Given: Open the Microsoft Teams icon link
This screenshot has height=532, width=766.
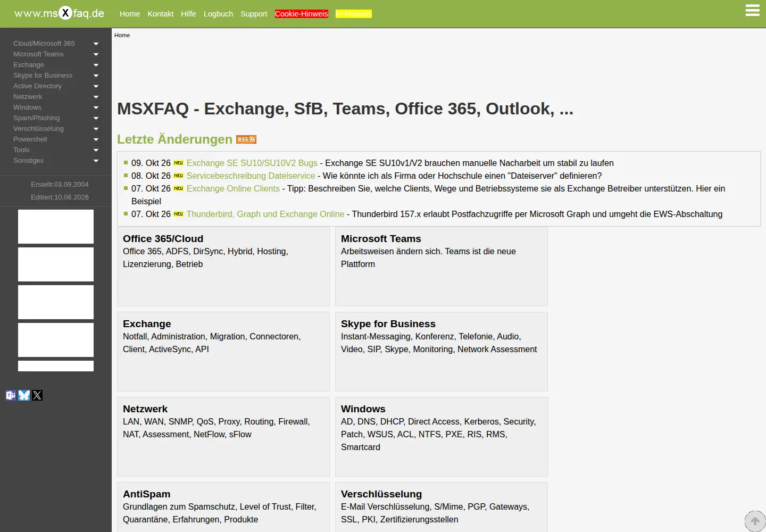Looking at the screenshot, I should (11, 395).
